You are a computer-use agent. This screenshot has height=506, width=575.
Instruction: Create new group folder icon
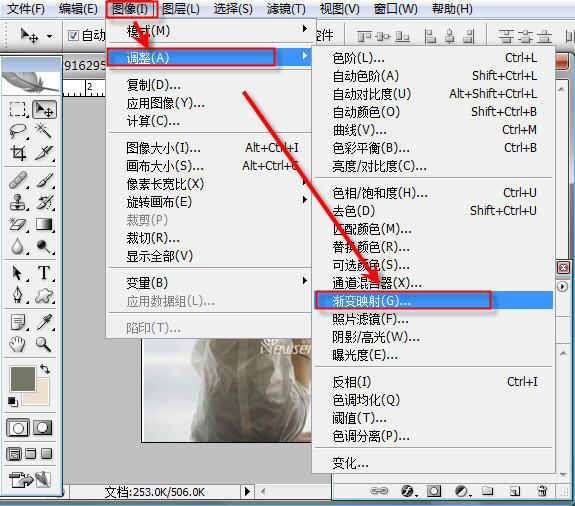487,491
